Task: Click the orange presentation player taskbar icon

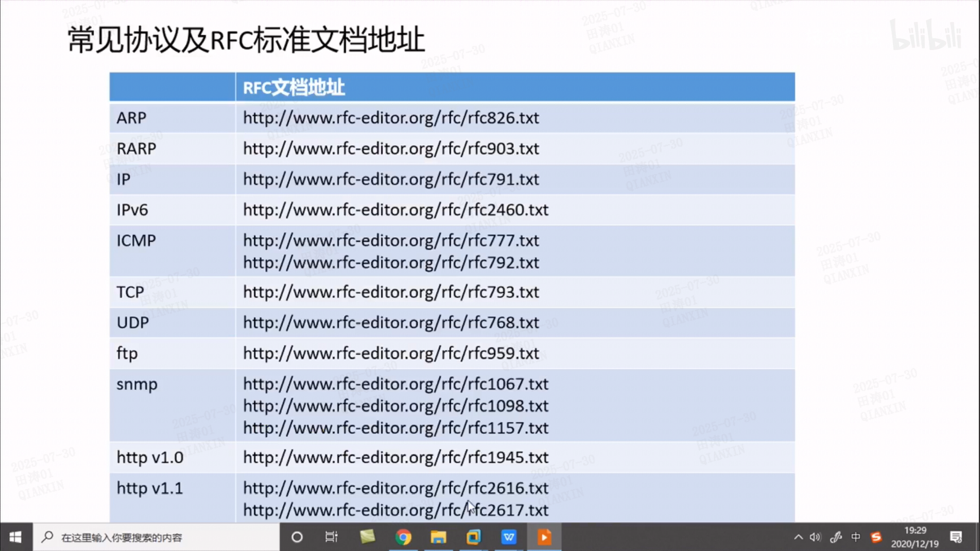Action: coord(544,537)
